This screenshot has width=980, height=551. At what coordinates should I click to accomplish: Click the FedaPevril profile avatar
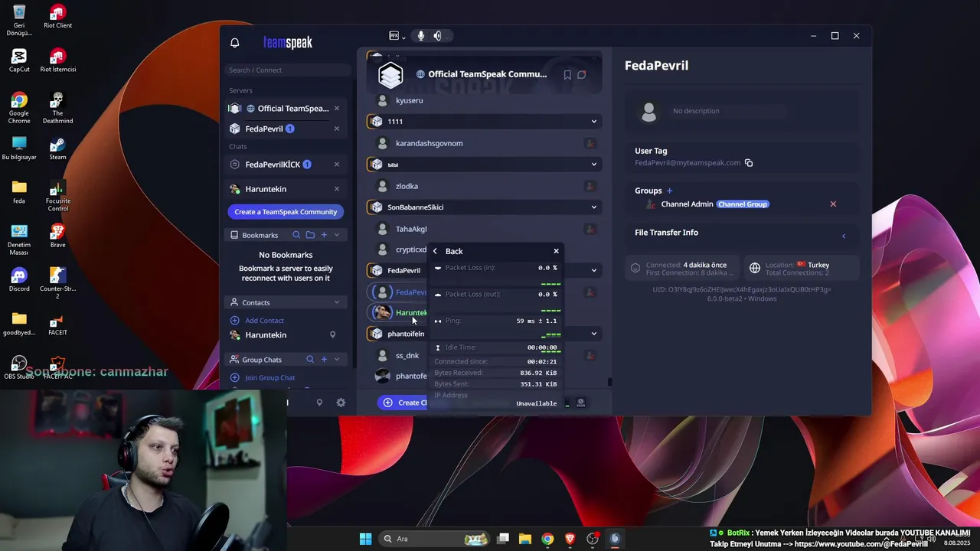[648, 112]
